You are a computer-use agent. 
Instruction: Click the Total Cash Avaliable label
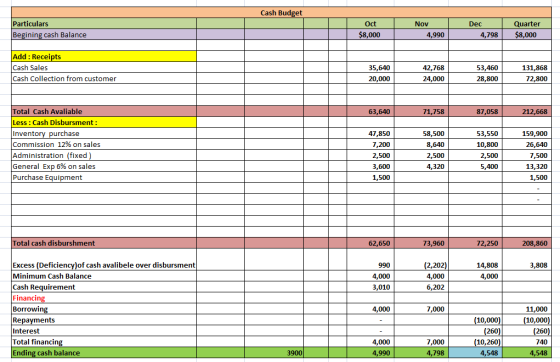click(x=47, y=111)
